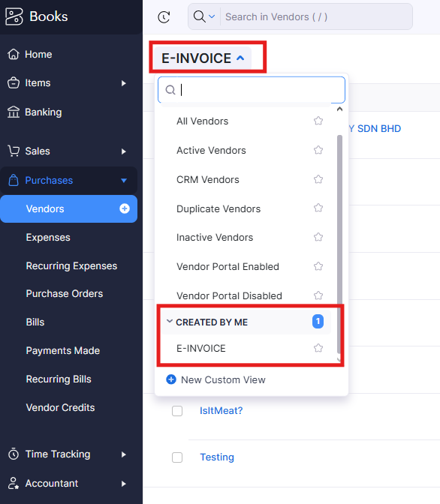The image size is (440, 504).
Task: Open the search scope dropdown arrow
Action: [x=212, y=16]
